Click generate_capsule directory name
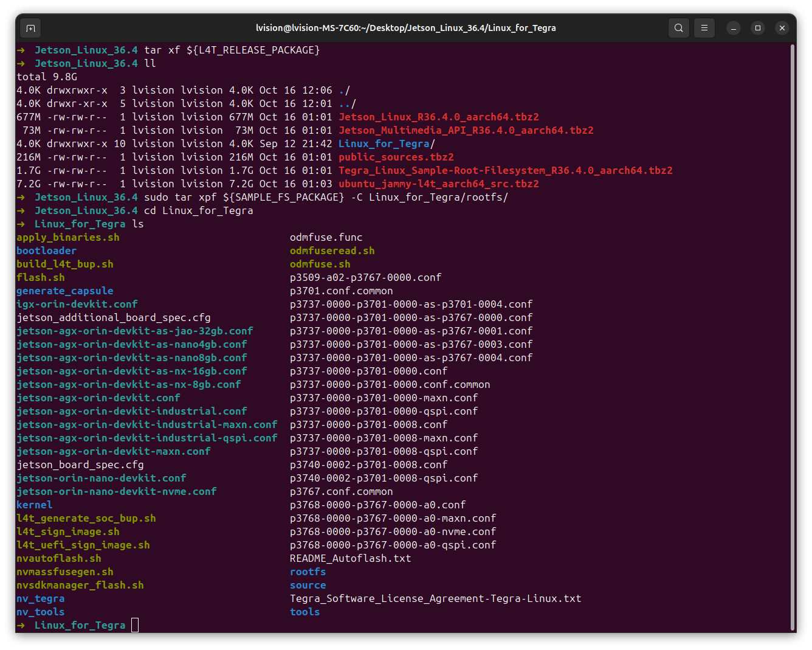The width and height of the screenshot is (812, 650). click(x=65, y=291)
